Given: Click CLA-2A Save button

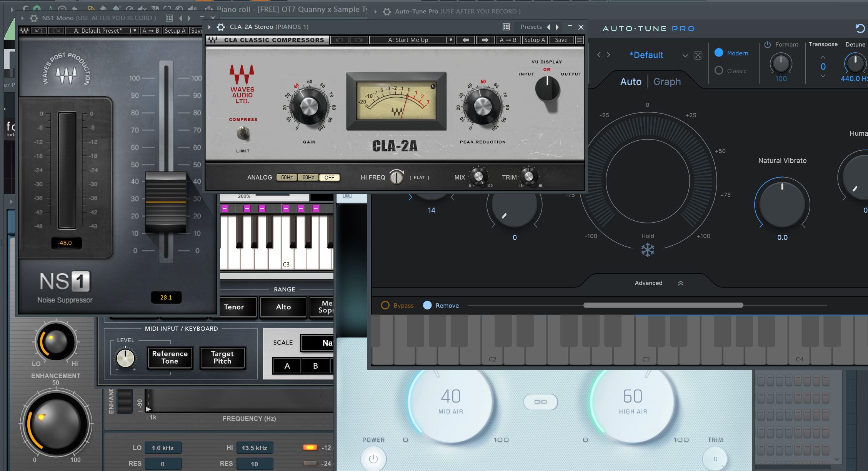Looking at the screenshot, I should (561, 40).
